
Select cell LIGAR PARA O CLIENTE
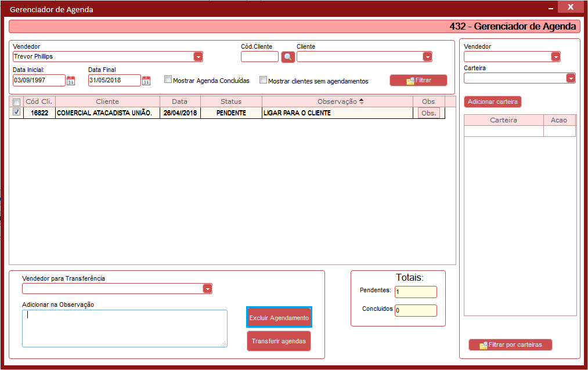coord(337,113)
